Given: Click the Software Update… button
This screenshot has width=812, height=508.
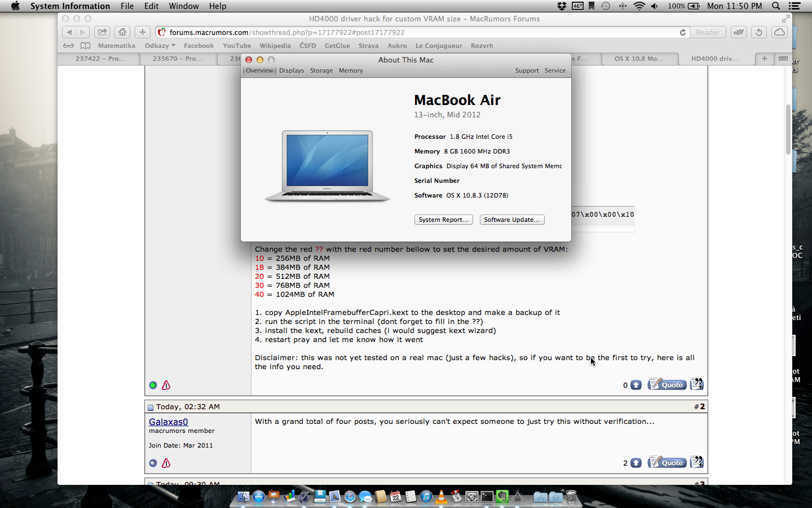Looking at the screenshot, I should (512, 220).
